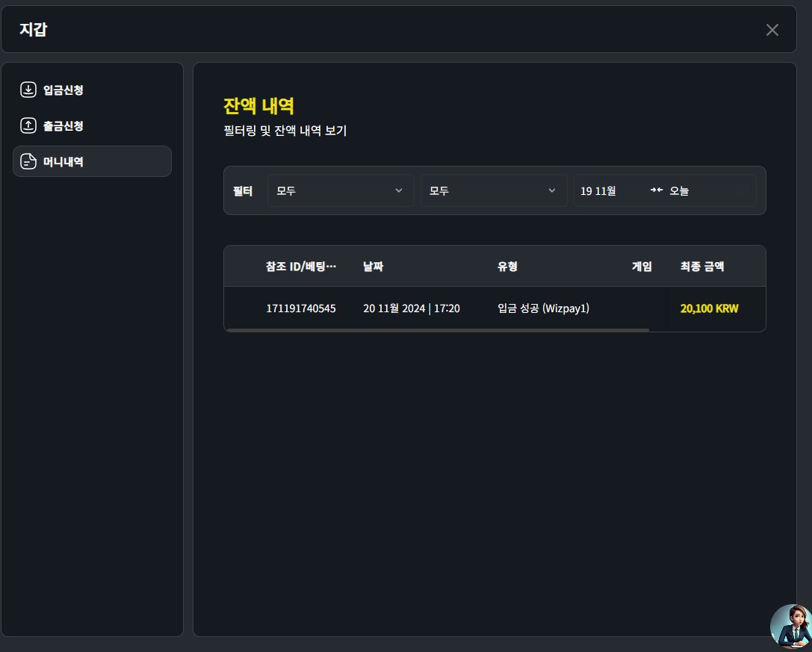This screenshot has width=812, height=652.
Task: Click the date 20 11월 2024 | 17:20
Action: tap(411, 308)
